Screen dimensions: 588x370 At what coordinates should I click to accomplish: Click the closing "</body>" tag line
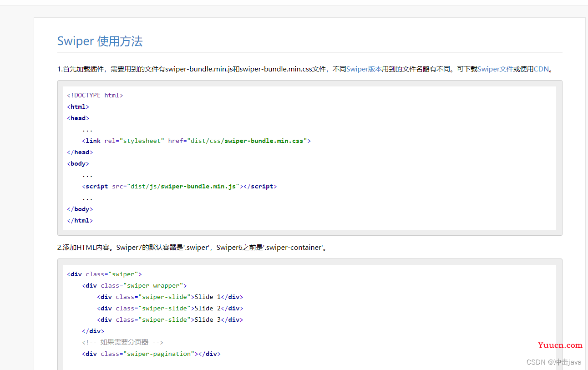[80, 209]
